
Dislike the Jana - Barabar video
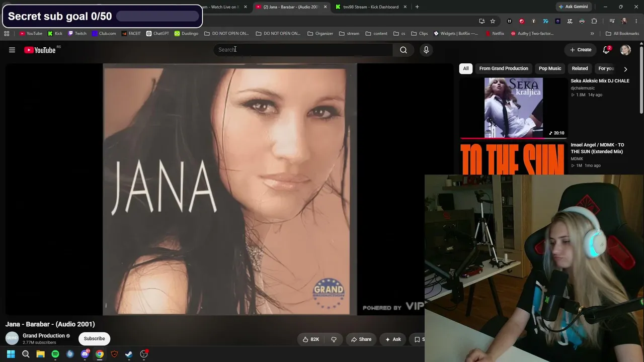334,339
